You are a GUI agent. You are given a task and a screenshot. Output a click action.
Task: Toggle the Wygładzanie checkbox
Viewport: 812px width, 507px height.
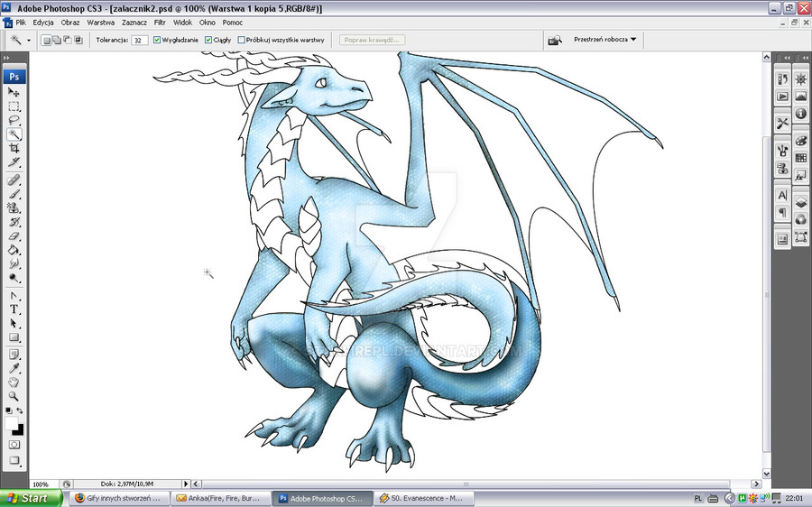157,40
